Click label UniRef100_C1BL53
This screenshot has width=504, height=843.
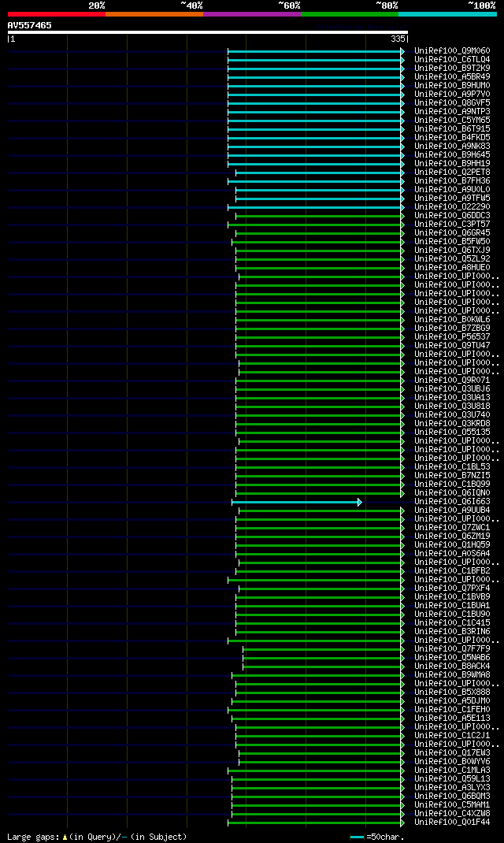[x=452, y=467]
